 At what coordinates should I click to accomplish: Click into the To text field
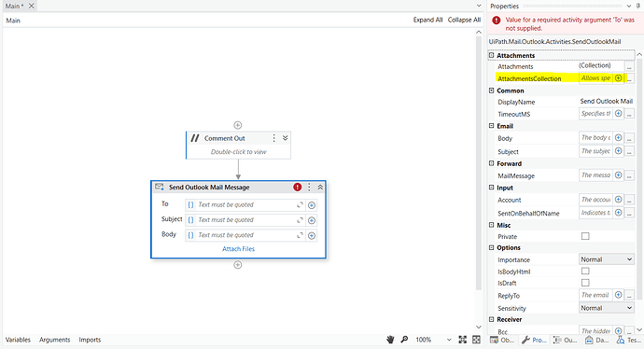click(x=245, y=205)
